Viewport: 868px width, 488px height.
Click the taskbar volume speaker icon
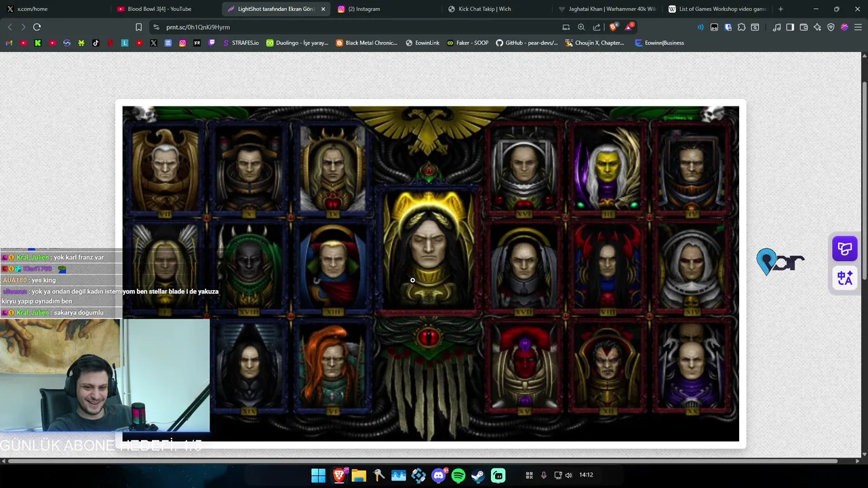click(x=568, y=475)
